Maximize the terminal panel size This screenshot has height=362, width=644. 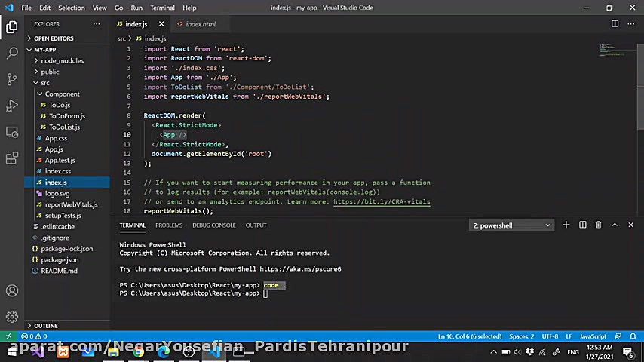(x=615, y=225)
